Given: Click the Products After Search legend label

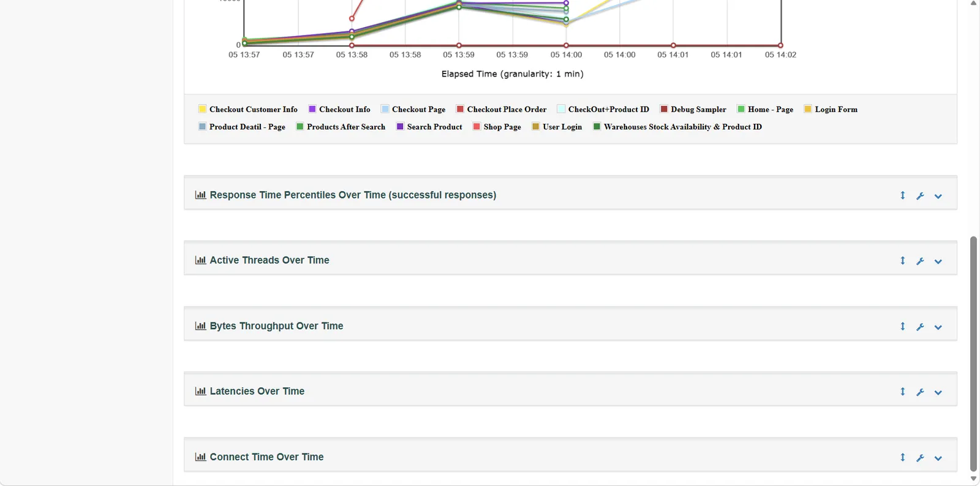Looking at the screenshot, I should pyautogui.click(x=346, y=127).
